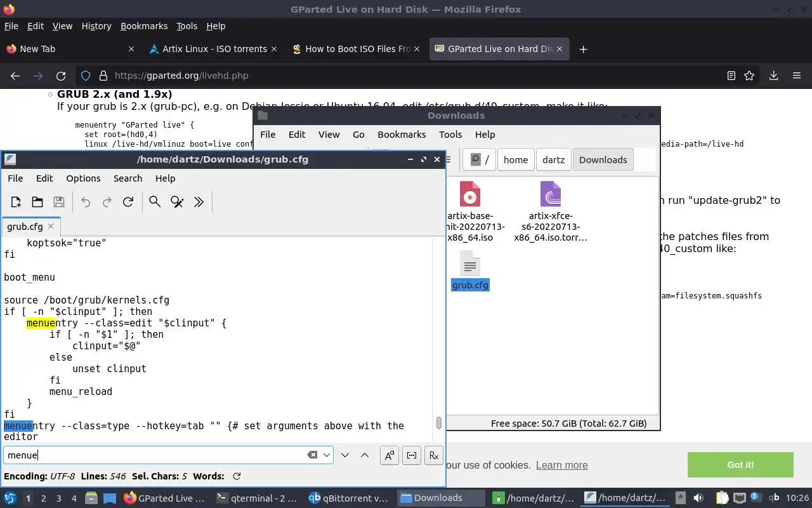Screen dimensions: 812x508
Task: Click the site padlock icon
Action: coord(103,76)
